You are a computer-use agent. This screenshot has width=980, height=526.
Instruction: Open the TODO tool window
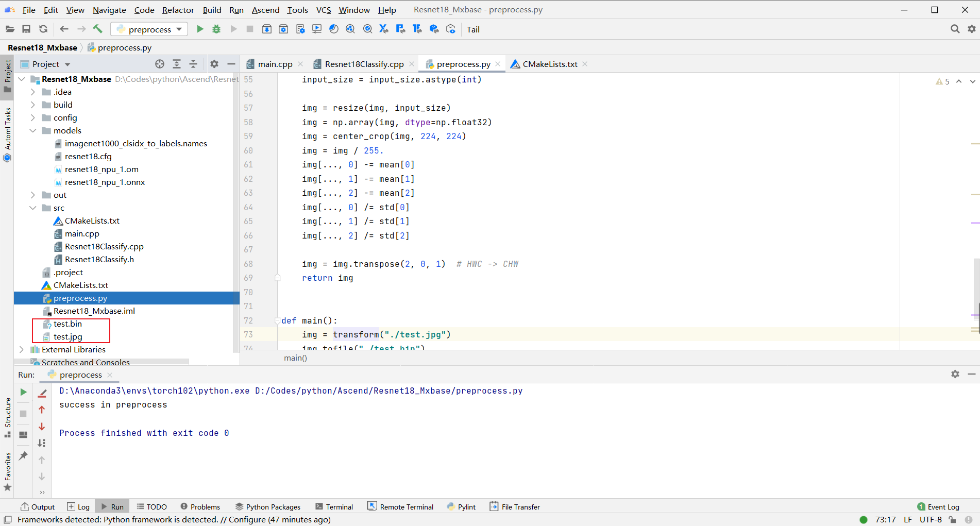152,506
